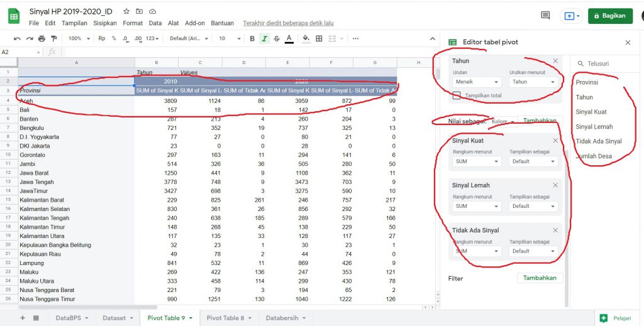
Task: Remove the Sinyal Kuat value field
Action: tap(555, 141)
